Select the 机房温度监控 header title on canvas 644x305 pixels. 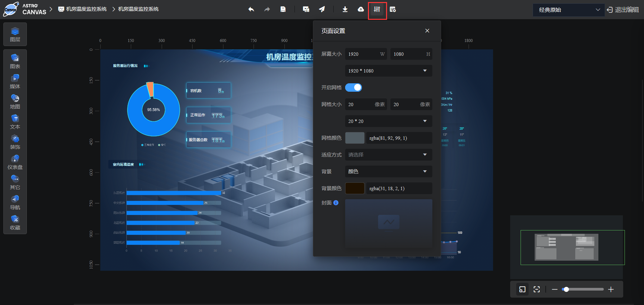(x=289, y=57)
